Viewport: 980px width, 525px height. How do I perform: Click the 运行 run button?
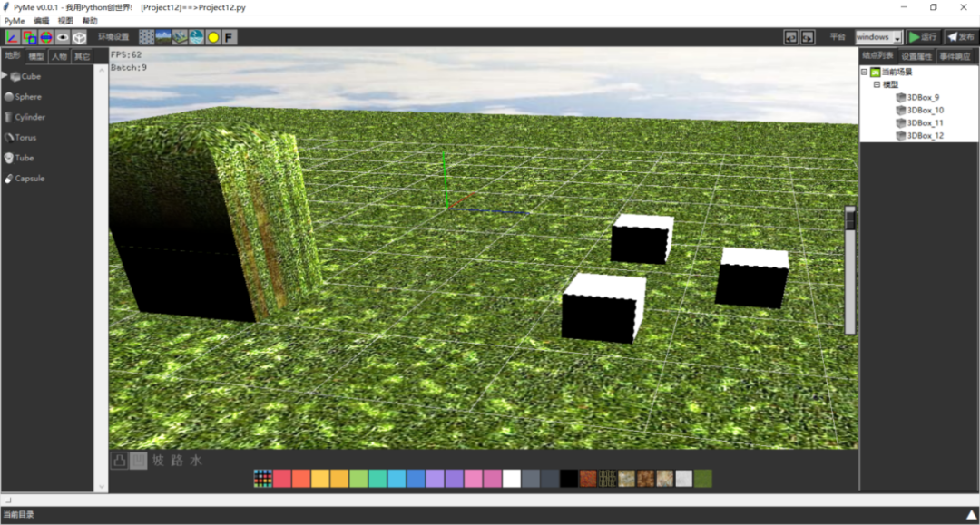[923, 37]
